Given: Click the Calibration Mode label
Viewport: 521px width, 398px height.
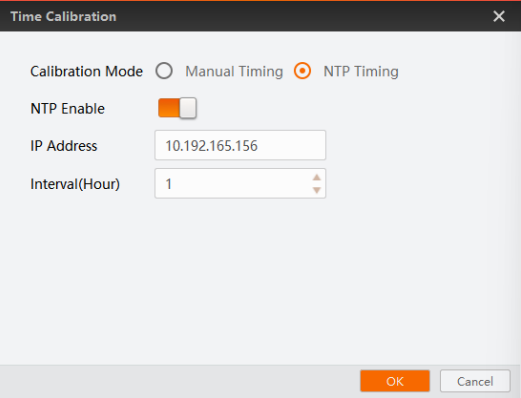Looking at the screenshot, I should pos(87,71).
